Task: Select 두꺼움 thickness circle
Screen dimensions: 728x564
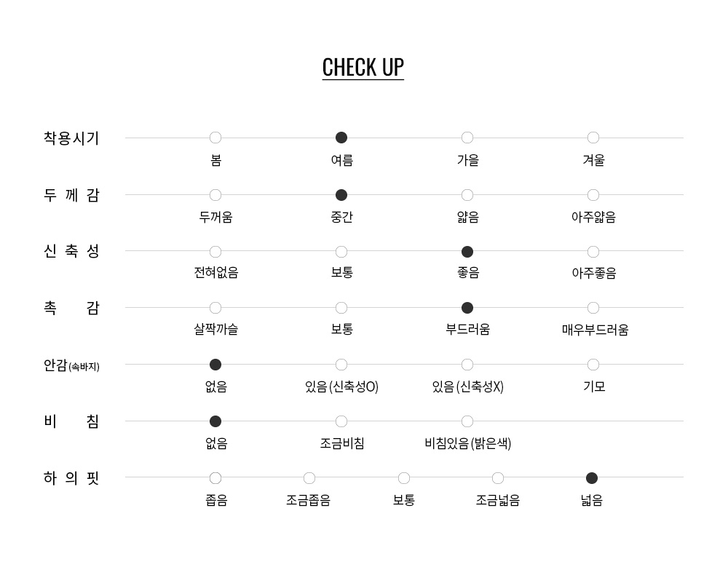Action: point(215,195)
